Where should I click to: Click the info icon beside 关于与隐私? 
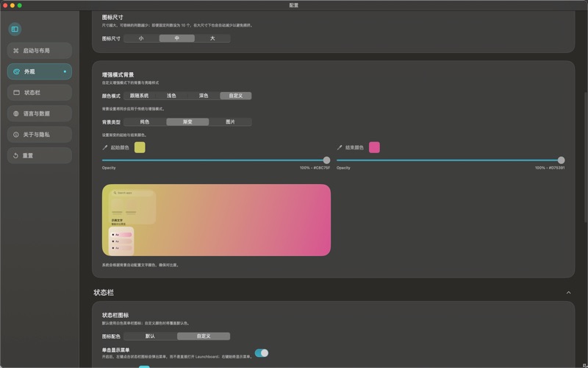tap(16, 135)
